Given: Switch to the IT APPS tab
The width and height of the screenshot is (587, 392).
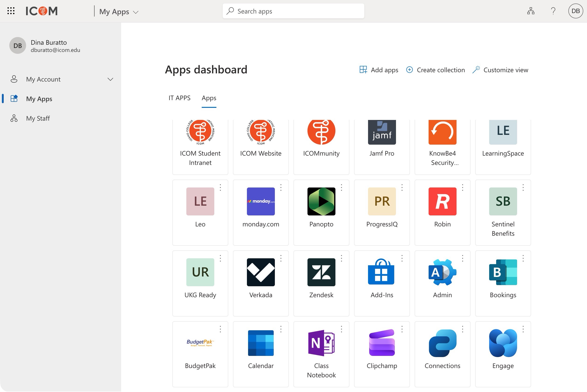Looking at the screenshot, I should 179,98.
